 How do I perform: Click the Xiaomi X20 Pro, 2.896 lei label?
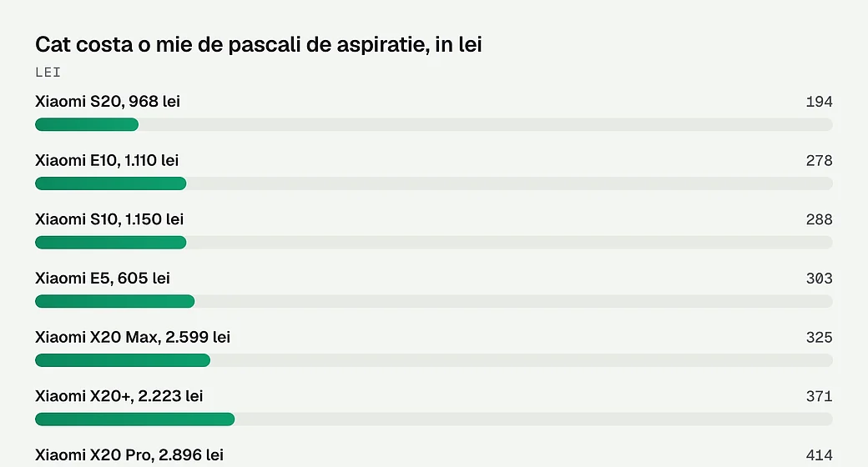point(129,454)
